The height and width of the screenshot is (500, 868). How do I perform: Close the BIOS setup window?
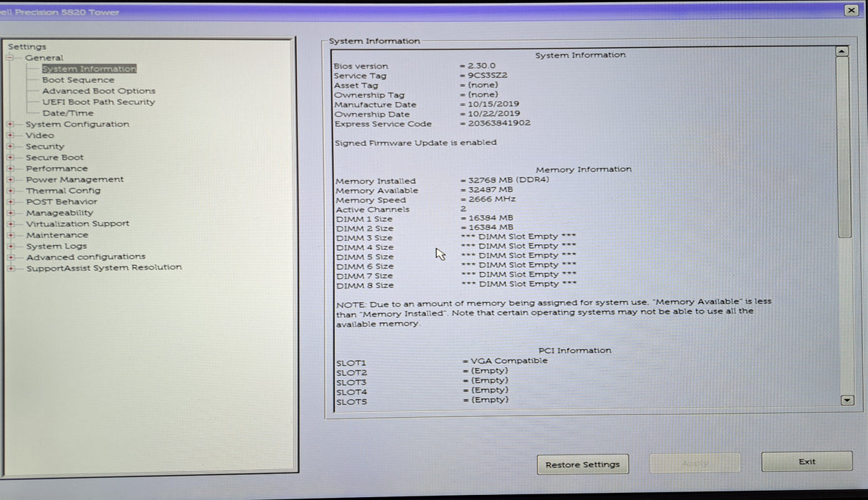(x=851, y=10)
